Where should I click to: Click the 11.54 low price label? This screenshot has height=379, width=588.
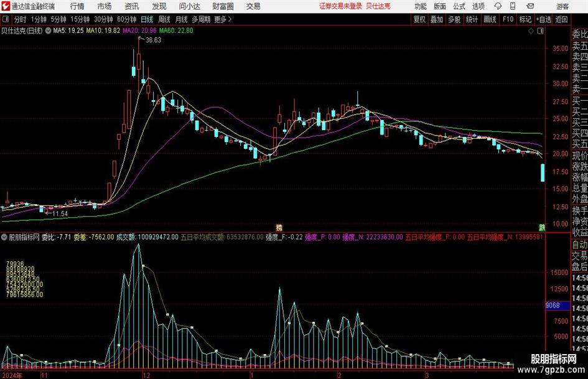60,214
